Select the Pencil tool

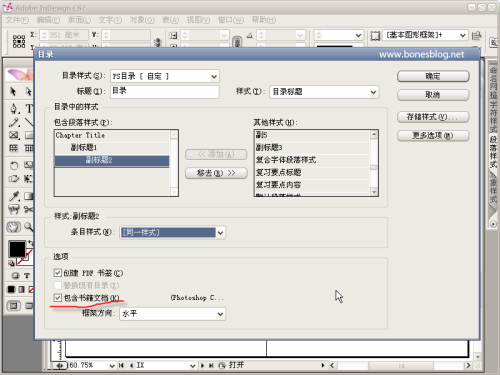pos(14,122)
